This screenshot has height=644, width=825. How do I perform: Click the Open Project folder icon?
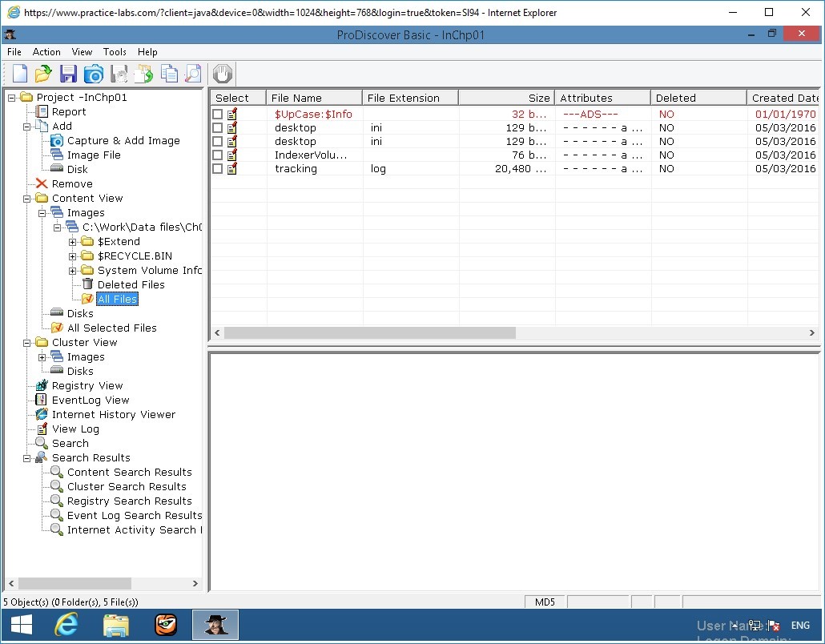coord(43,74)
